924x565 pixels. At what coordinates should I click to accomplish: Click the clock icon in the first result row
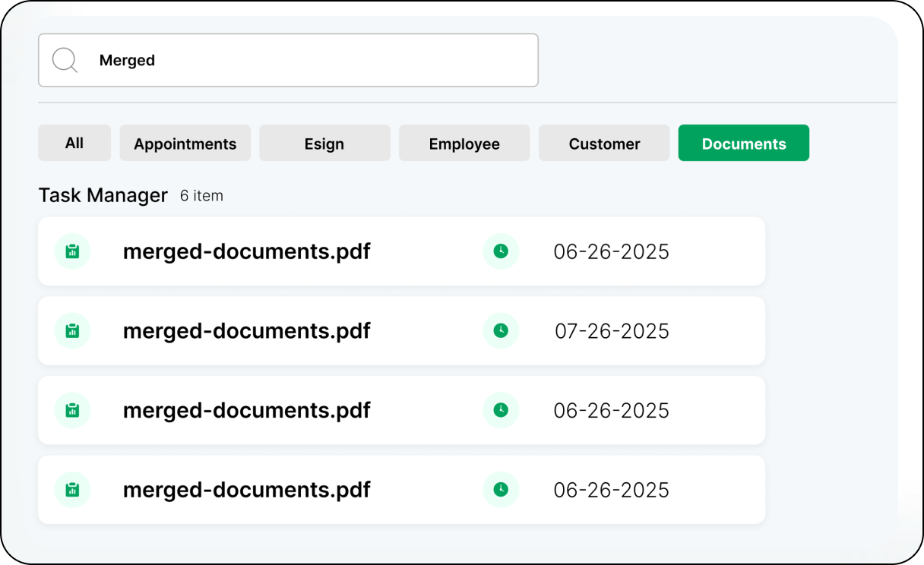(501, 251)
